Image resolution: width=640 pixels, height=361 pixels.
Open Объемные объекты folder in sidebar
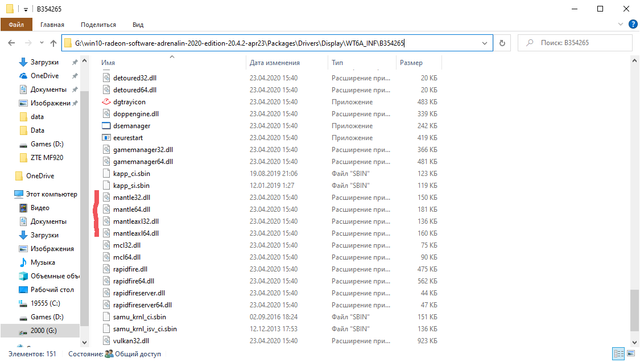click(55, 276)
